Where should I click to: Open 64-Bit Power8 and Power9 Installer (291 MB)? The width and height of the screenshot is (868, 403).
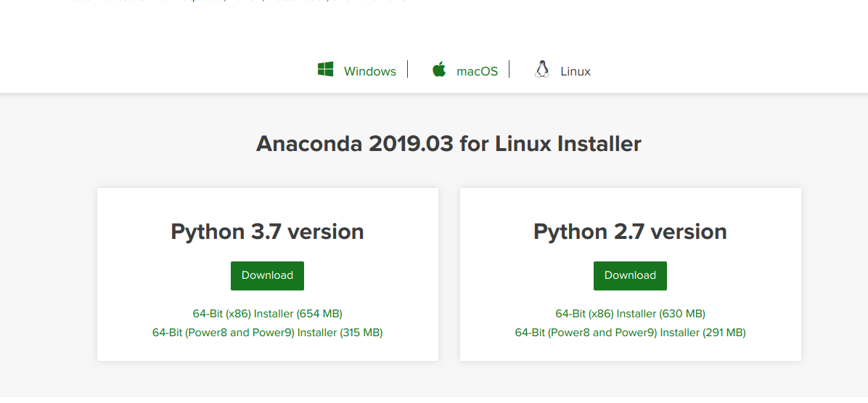(x=631, y=333)
